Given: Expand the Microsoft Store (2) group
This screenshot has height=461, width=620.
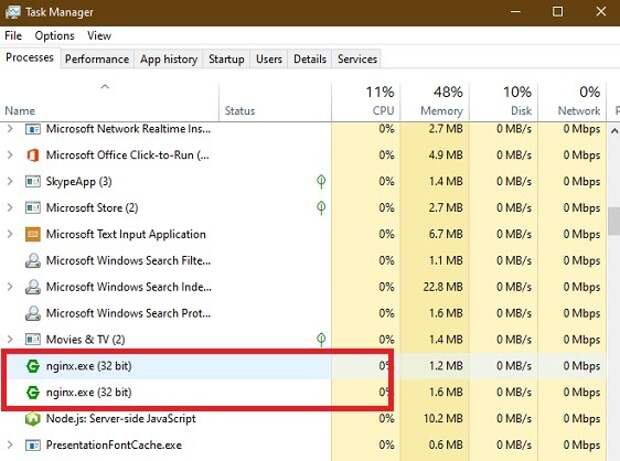Looking at the screenshot, I should 10,208.
